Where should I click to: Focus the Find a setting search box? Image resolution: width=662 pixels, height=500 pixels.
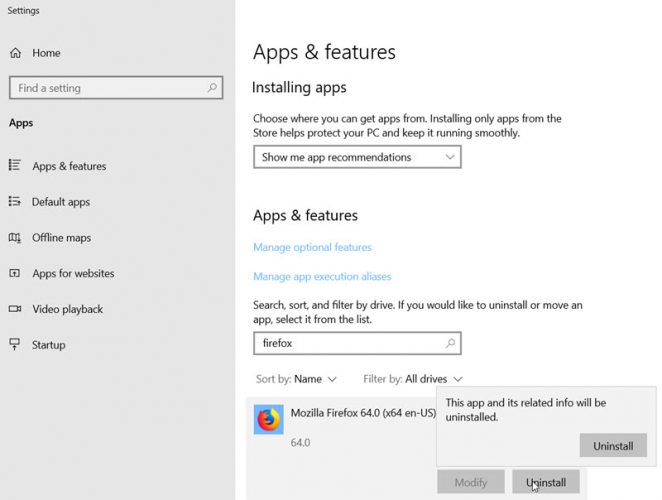click(116, 88)
